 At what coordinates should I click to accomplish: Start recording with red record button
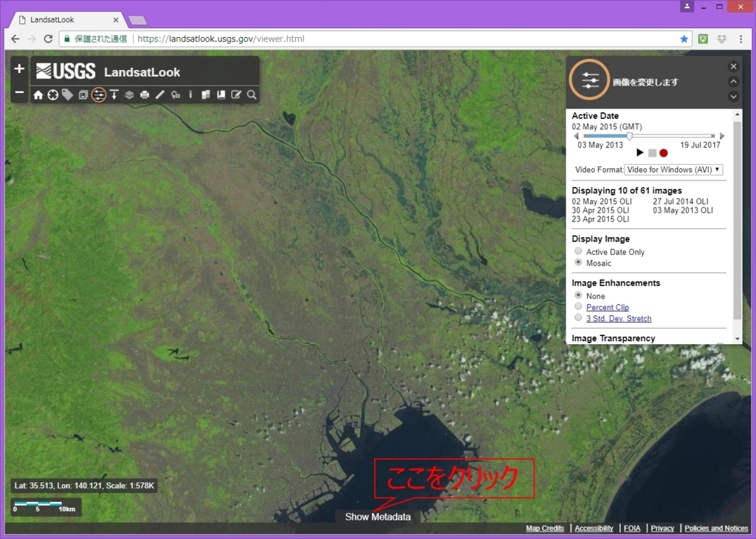(x=664, y=153)
